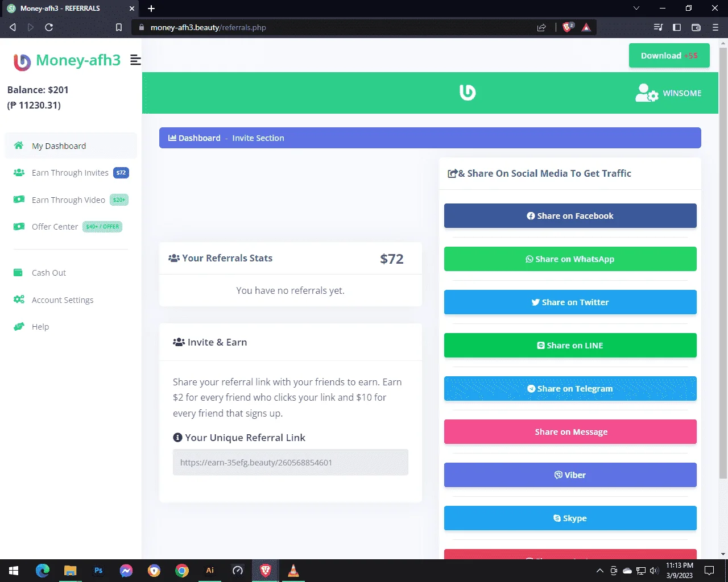
Task: Click the Viber share button
Action: [570, 475]
